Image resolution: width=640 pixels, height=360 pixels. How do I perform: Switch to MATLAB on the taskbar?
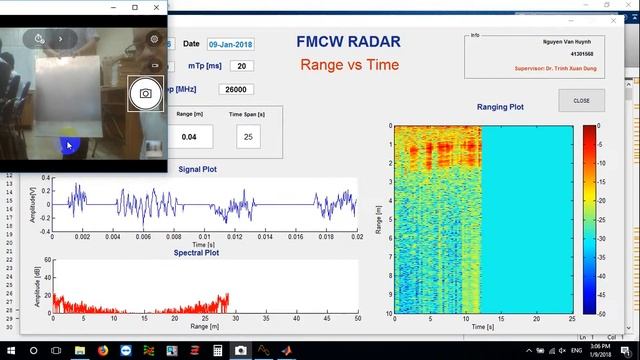tap(287, 351)
